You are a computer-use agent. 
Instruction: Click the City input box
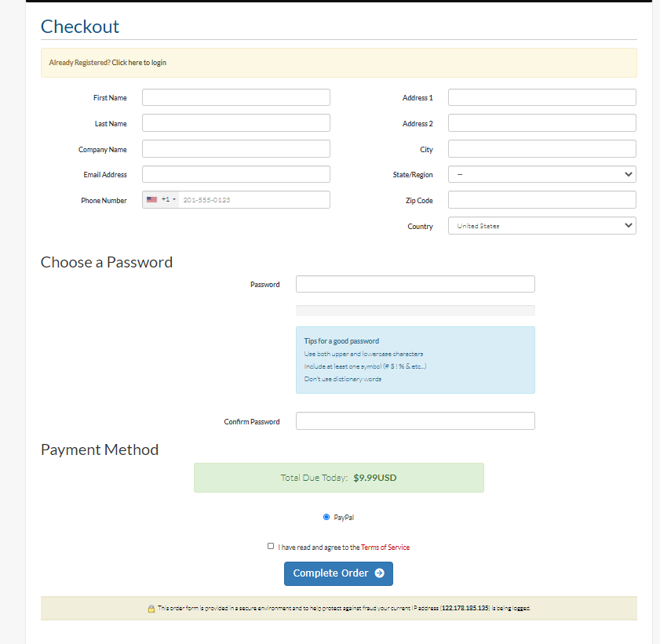pyautogui.click(x=541, y=148)
